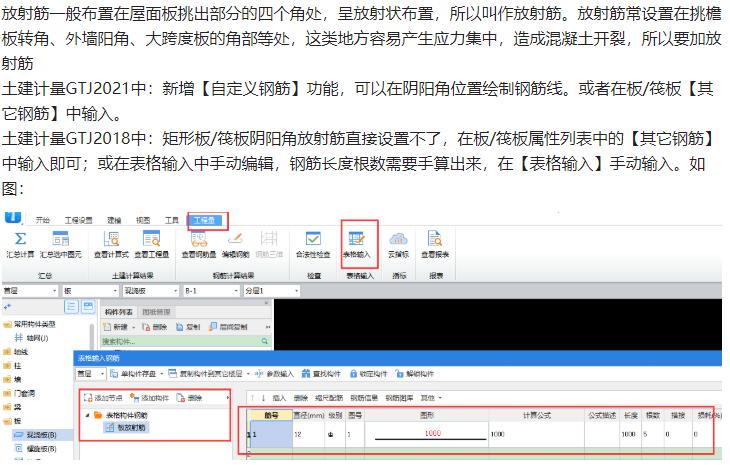This screenshot has height=465, width=730.
Task: Switch to panel view icon beside list icon
Action: coord(88,306)
